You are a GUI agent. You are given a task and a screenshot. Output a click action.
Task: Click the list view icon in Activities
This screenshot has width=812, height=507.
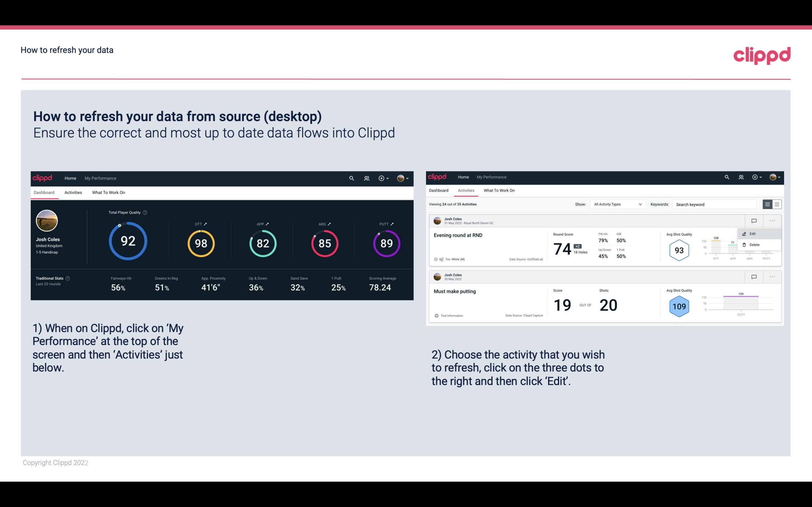[x=768, y=204]
